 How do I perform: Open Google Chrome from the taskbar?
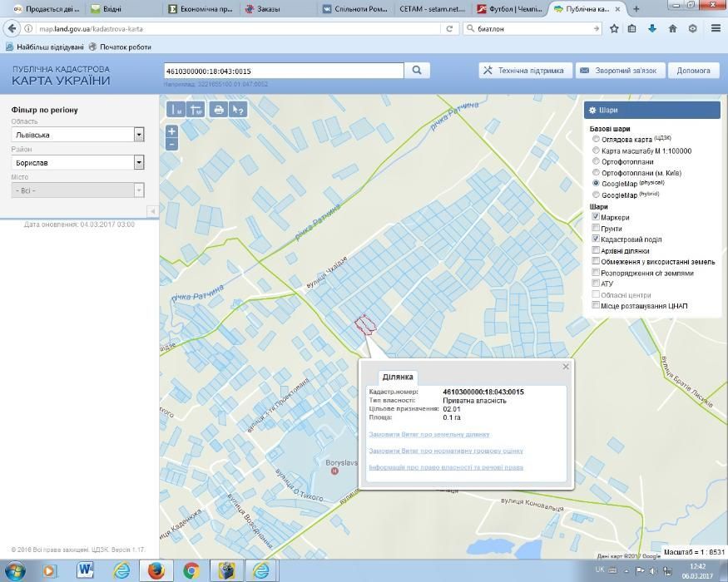pyautogui.click(x=191, y=570)
